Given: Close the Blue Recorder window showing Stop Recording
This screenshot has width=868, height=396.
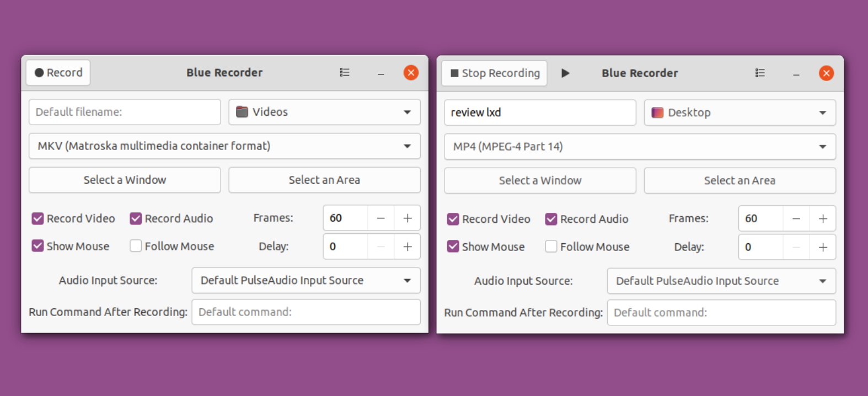Looking at the screenshot, I should point(826,73).
